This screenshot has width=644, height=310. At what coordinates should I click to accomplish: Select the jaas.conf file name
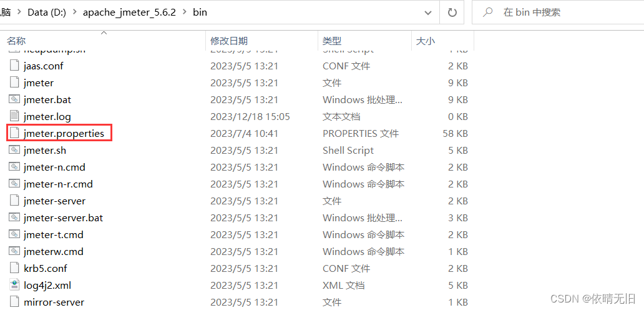(x=44, y=66)
